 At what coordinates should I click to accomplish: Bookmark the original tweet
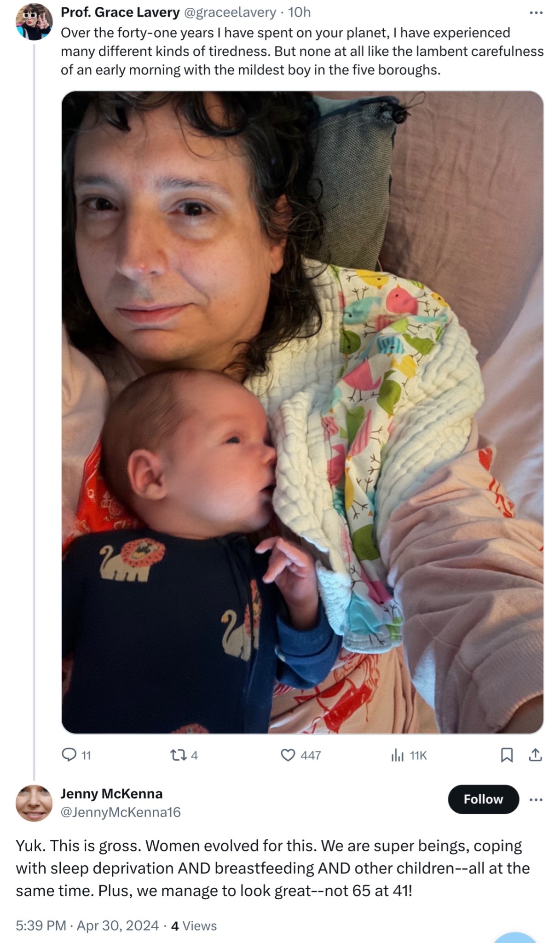pyautogui.click(x=507, y=755)
